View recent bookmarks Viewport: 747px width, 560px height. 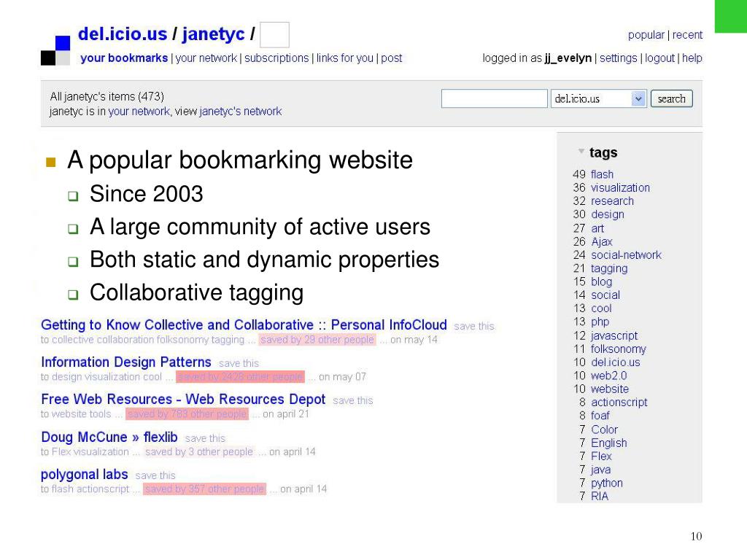click(687, 35)
